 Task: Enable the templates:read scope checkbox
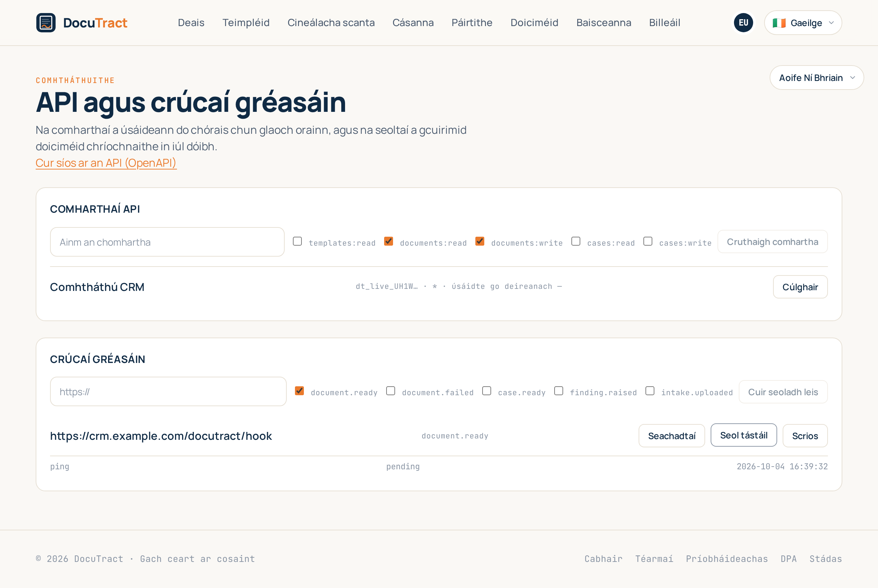(297, 241)
